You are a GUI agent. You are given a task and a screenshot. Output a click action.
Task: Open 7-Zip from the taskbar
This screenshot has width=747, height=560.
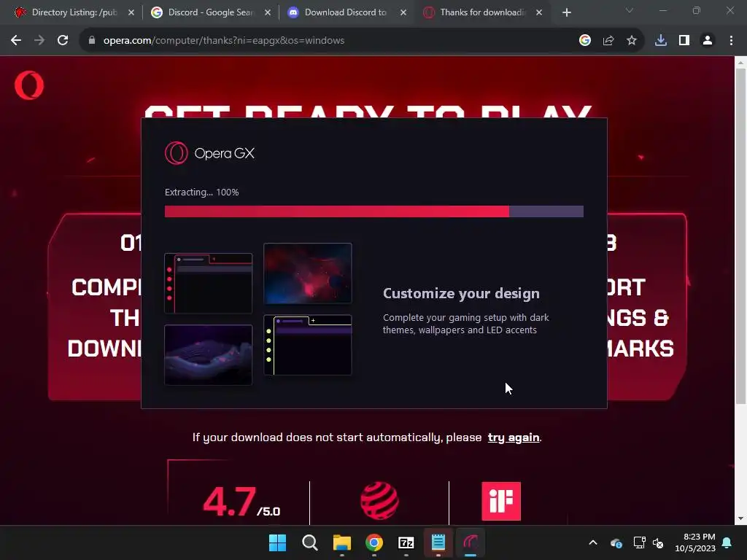pyautogui.click(x=406, y=542)
